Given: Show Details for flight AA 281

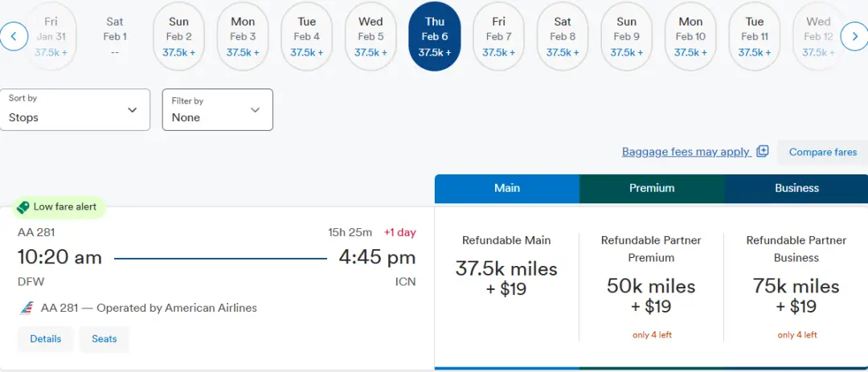Looking at the screenshot, I should [x=46, y=339].
